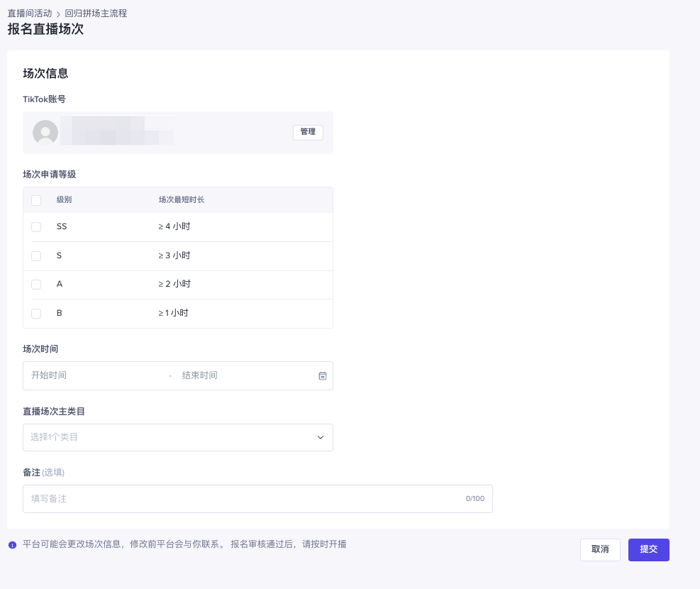Check the S level checkbox
This screenshot has width=700, height=589.
36,255
